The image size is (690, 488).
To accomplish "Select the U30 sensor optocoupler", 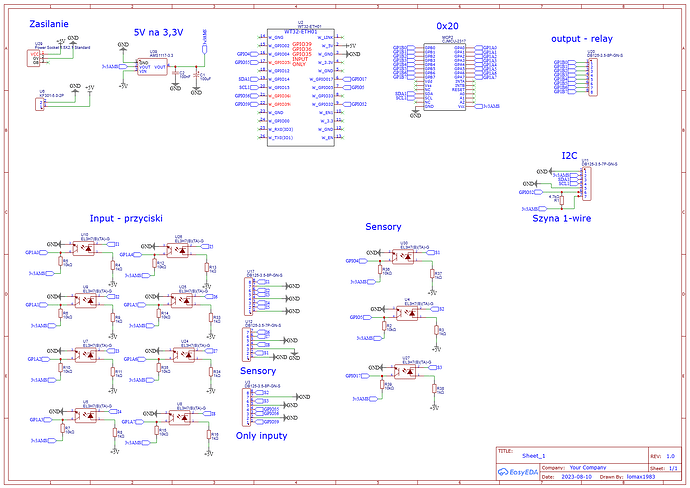I will [x=403, y=257].
